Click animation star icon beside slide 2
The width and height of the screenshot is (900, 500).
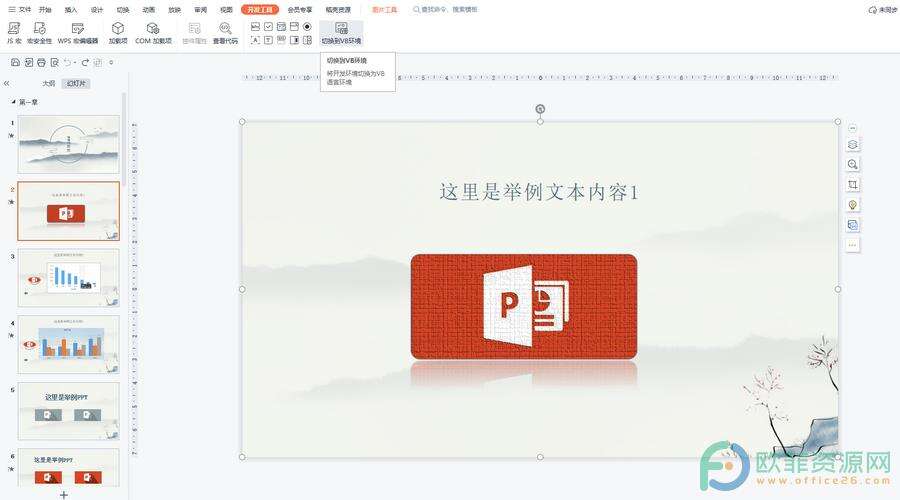(11, 202)
